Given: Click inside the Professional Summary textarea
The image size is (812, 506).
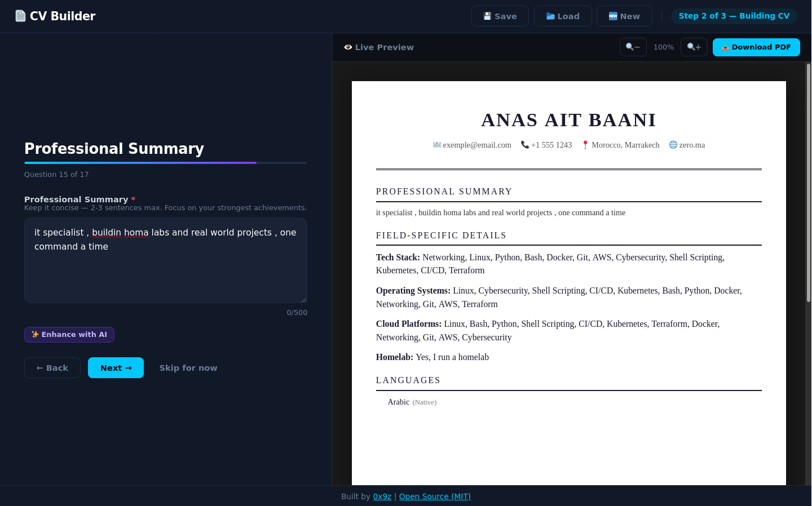Looking at the screenshot, I should click(x=166, y=260).
